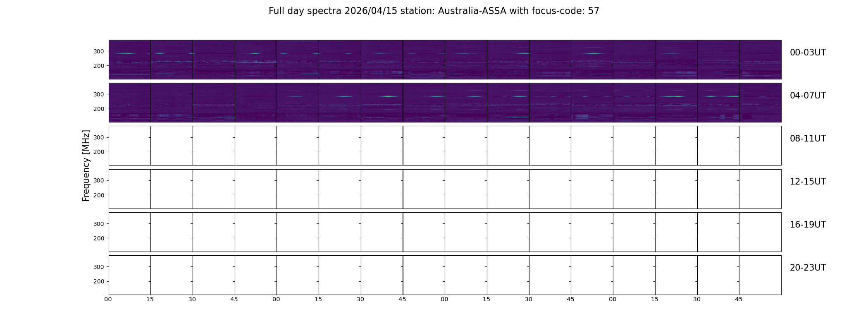Pick the "12-15UT" row label

pyautogui.click(x=808, y=182)
